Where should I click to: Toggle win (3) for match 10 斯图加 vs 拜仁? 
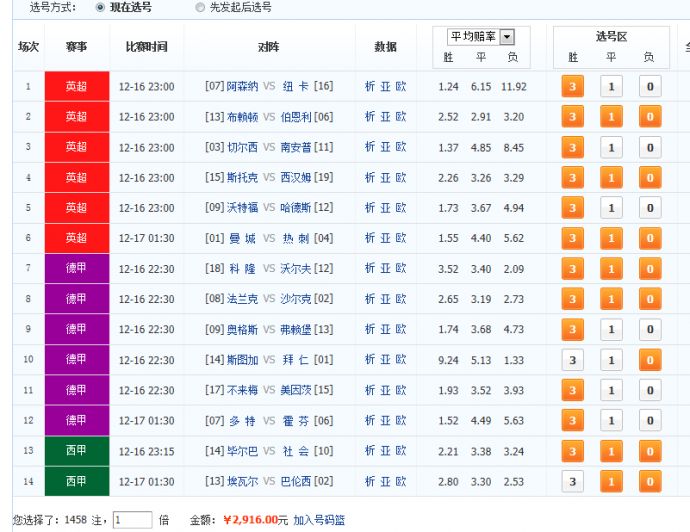(573, 360)
